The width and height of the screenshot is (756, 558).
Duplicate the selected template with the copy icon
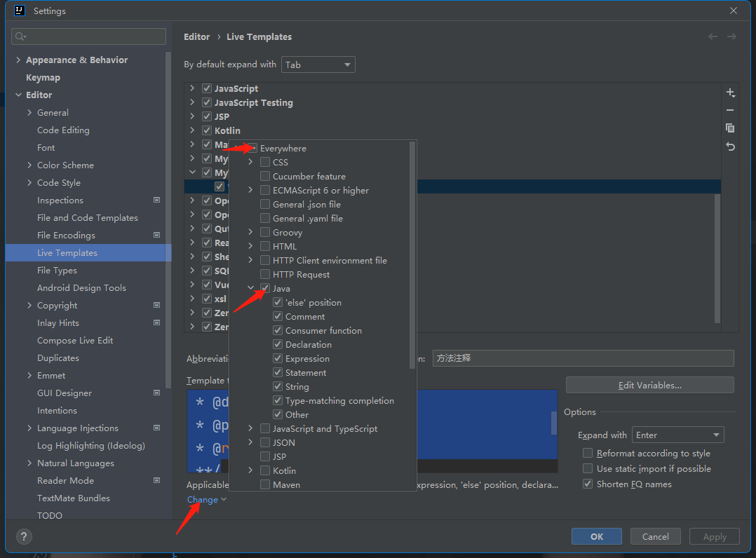pyautogui.click(x=731, y=128)
